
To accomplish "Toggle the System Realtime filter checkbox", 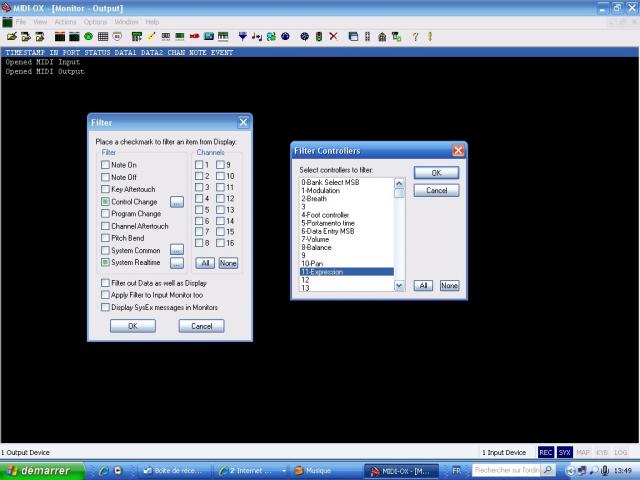I will coord(105,262).
